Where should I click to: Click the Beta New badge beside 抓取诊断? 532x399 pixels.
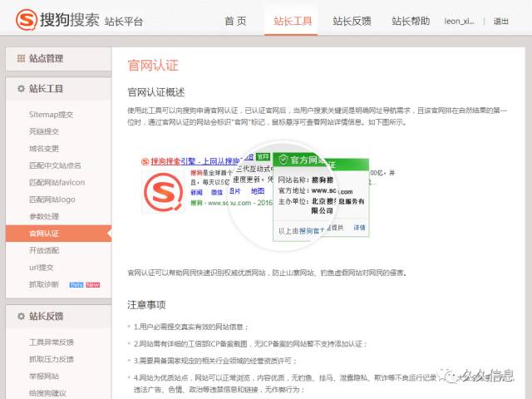(x=84, y=284)
